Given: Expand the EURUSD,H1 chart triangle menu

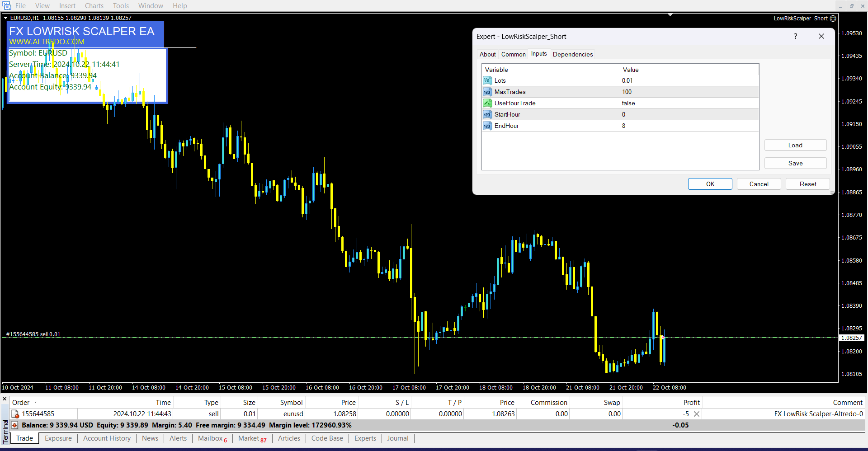Looking at the screenshot, I should 6,18.
